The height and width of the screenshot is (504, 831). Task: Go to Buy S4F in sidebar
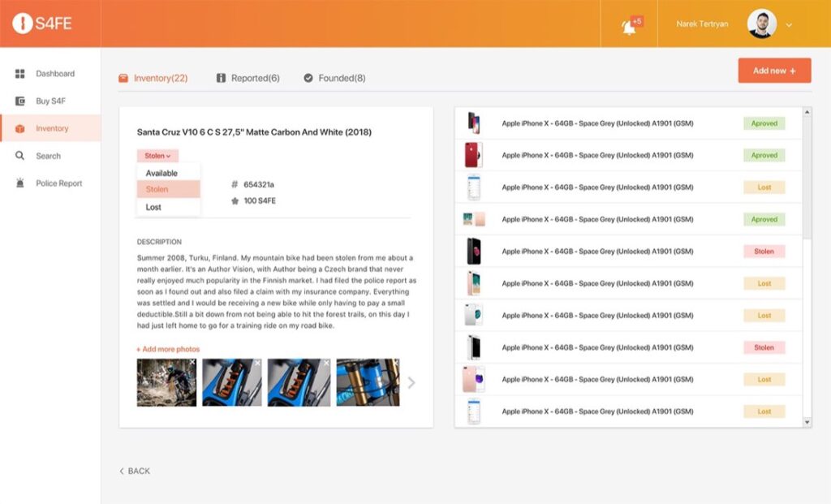(x=50, y=101)
